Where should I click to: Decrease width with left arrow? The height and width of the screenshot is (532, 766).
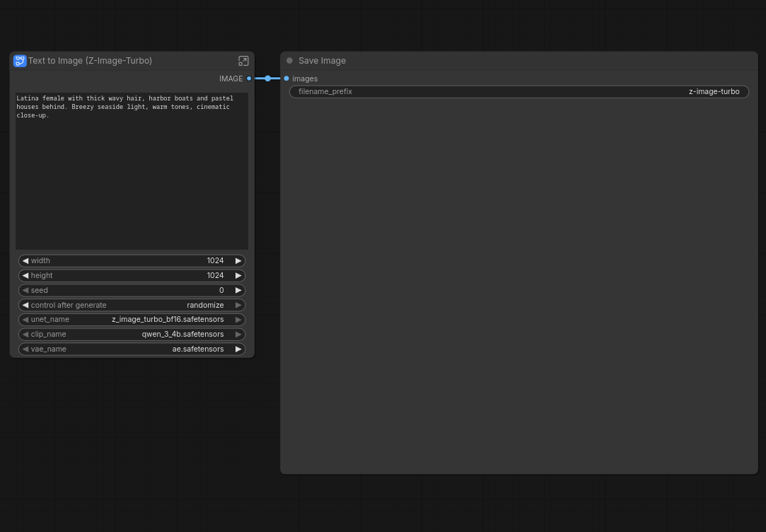(25, 261)
